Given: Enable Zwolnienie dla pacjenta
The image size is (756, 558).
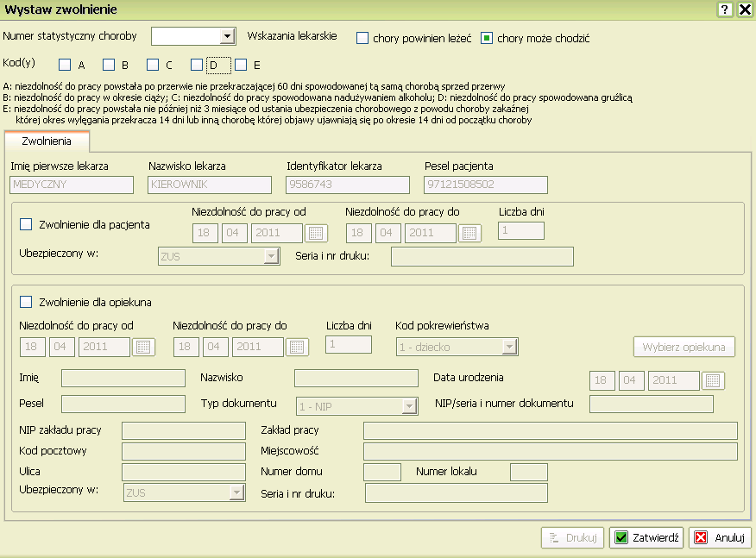Looking at the screenshot, I should (x=26, y=224).
